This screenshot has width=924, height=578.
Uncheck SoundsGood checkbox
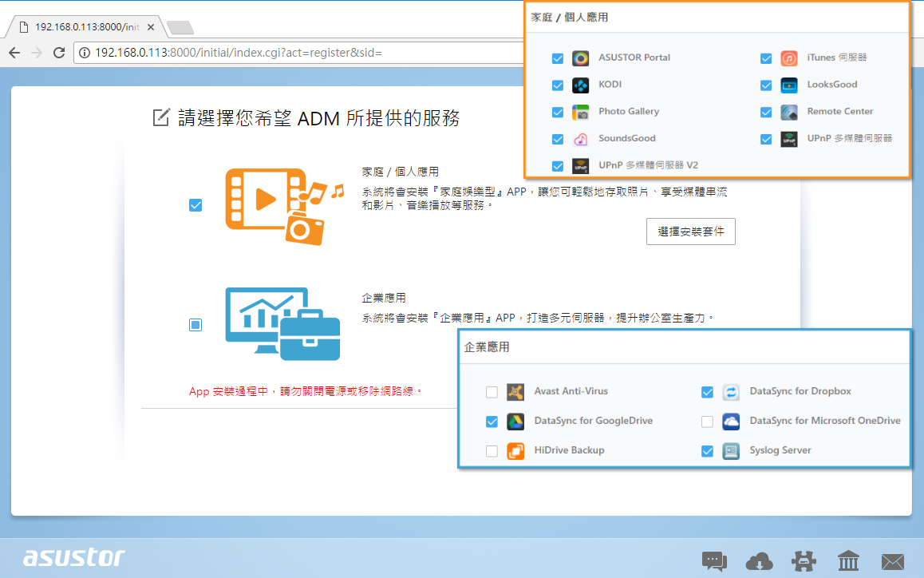(x=558, y=139)
